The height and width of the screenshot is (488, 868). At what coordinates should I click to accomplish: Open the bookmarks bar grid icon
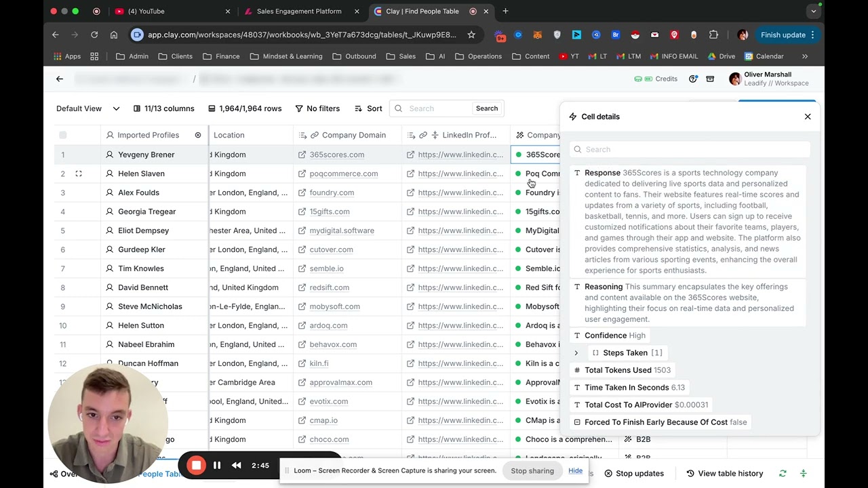click(94, 56)
